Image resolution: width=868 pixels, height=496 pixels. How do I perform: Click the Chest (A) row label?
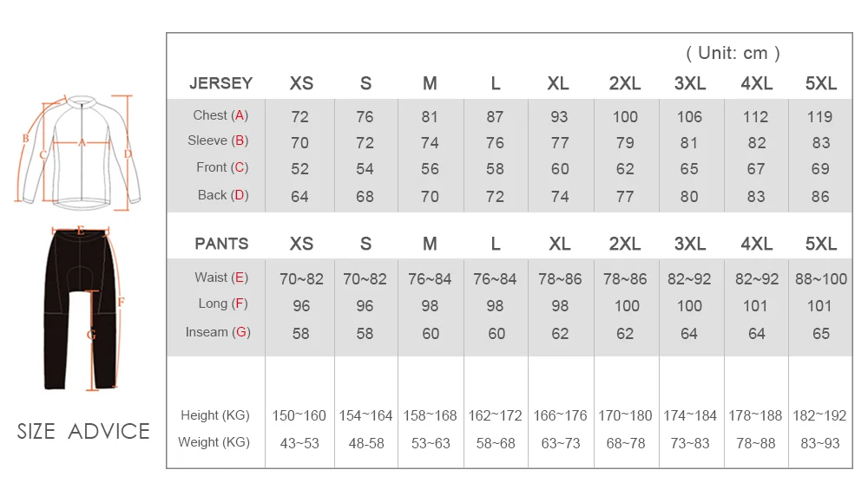[220, 115]
